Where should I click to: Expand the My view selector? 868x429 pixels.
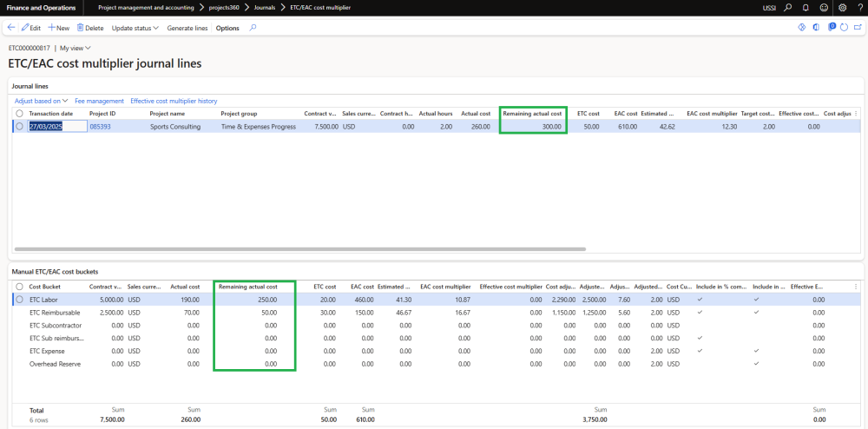(75, 49)
